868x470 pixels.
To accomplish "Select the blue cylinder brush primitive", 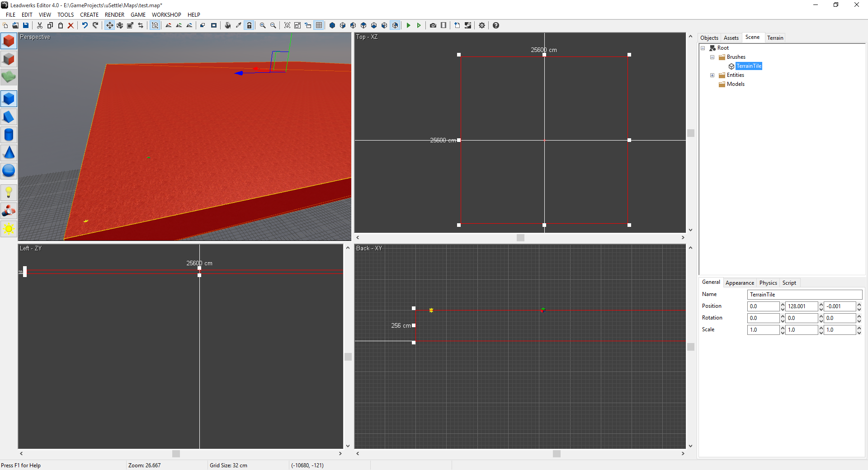I will 9,135.
